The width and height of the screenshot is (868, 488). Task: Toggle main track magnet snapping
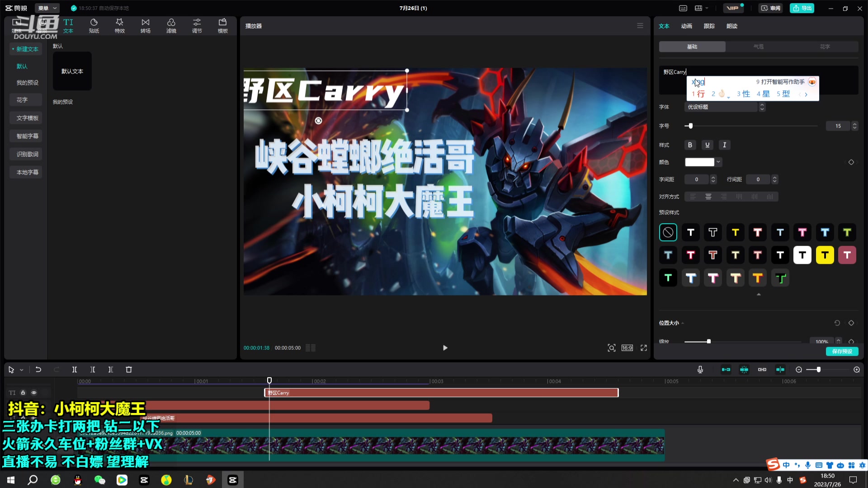pyautogui.click(x=726, y=370)
